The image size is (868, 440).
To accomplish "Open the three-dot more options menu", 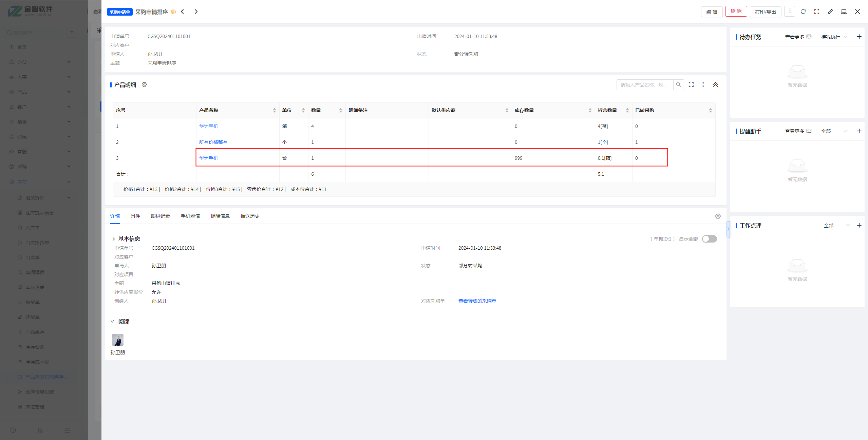I will pos(790,12).
